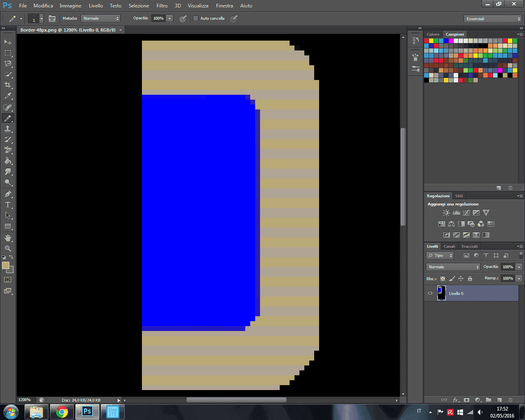Open the Selezione menu

(139, 6)
